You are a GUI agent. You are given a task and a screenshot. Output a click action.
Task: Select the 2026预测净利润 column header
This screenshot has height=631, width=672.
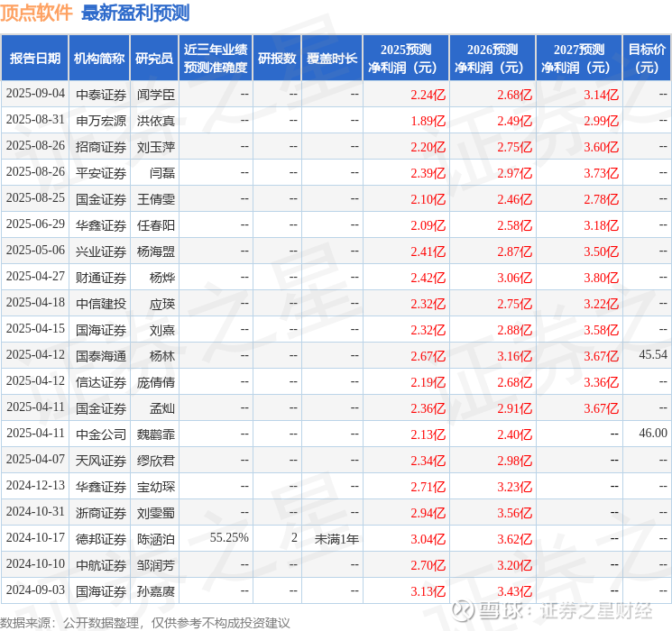click(492, 58)
